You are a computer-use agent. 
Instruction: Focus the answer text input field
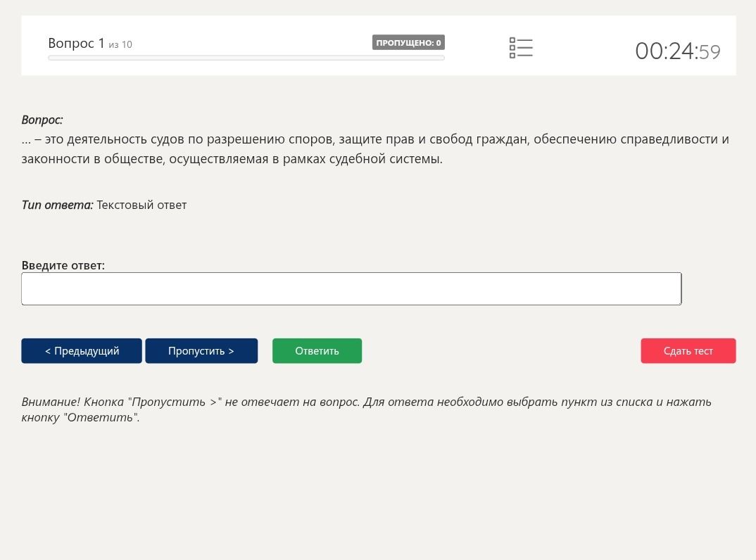pyautogui.click(x=351, y=288)
